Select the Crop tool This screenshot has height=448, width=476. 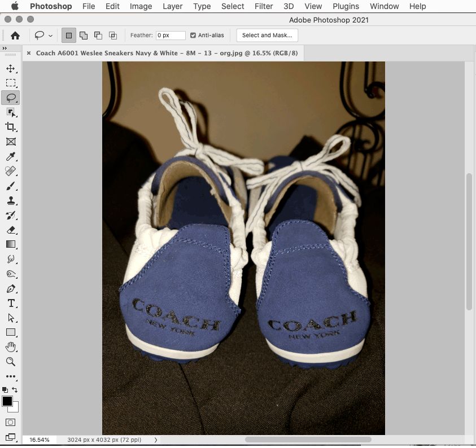11,127
